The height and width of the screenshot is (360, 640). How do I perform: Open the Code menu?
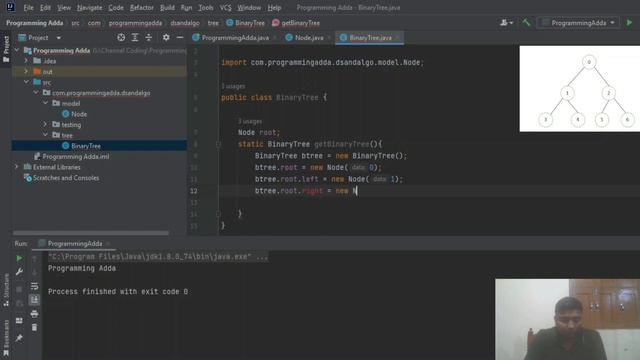pyautogui.click(x=116, y=7)
